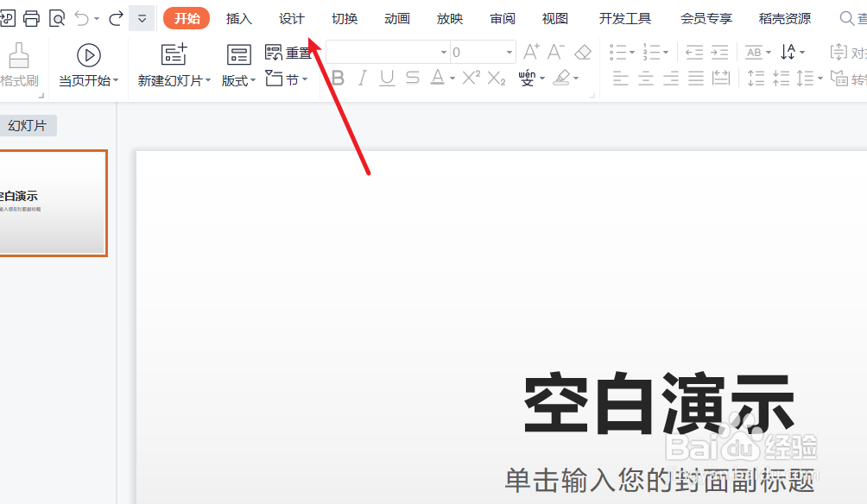
Task: Expand the 新建幻灯片 dropdown arrow
Action: (208, 80)
